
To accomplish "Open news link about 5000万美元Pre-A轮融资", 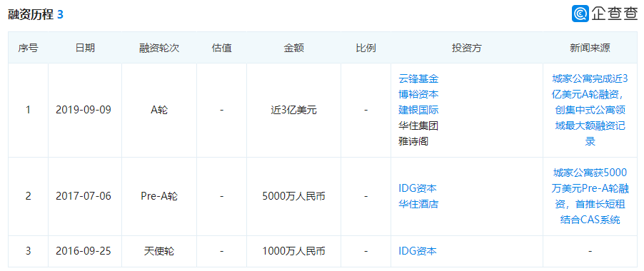I will [x=590, y=196].
